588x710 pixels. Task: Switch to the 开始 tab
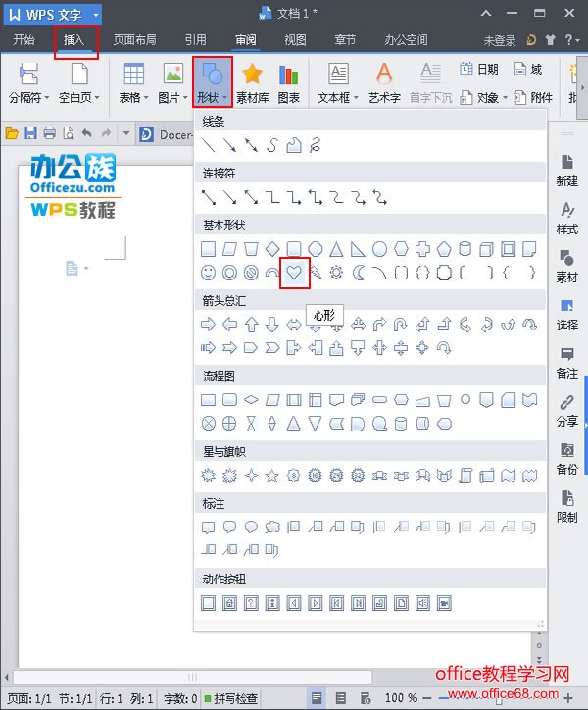pos(24,40)
